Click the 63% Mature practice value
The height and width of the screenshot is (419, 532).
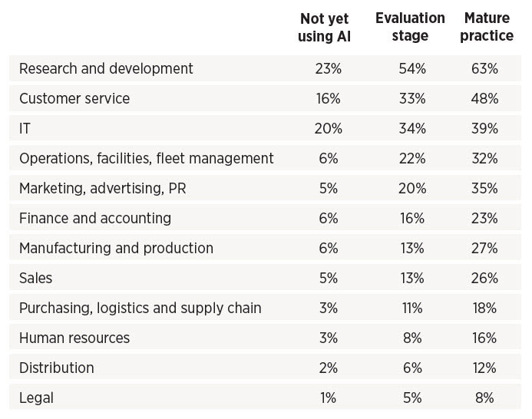(485, 69)
